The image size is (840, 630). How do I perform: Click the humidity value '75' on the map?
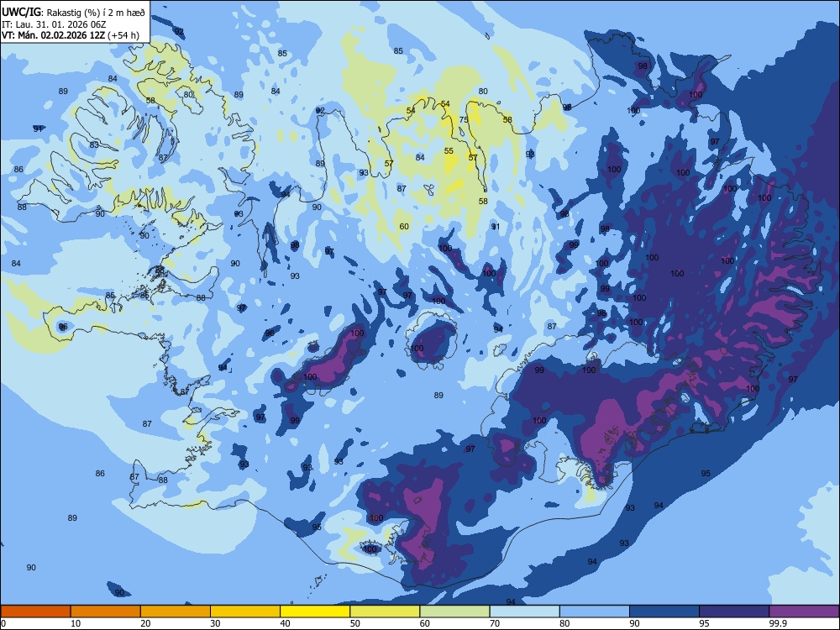(x=464, y=120)
